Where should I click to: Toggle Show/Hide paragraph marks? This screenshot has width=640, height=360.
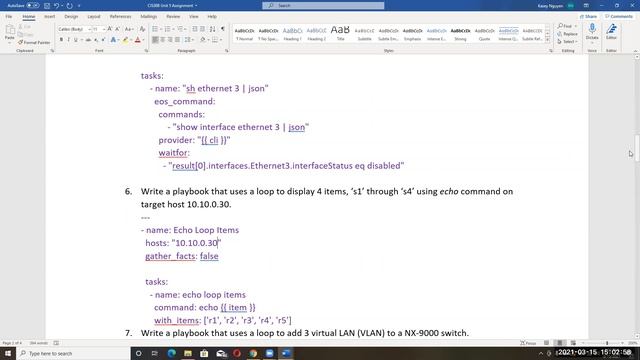(222, 29)
